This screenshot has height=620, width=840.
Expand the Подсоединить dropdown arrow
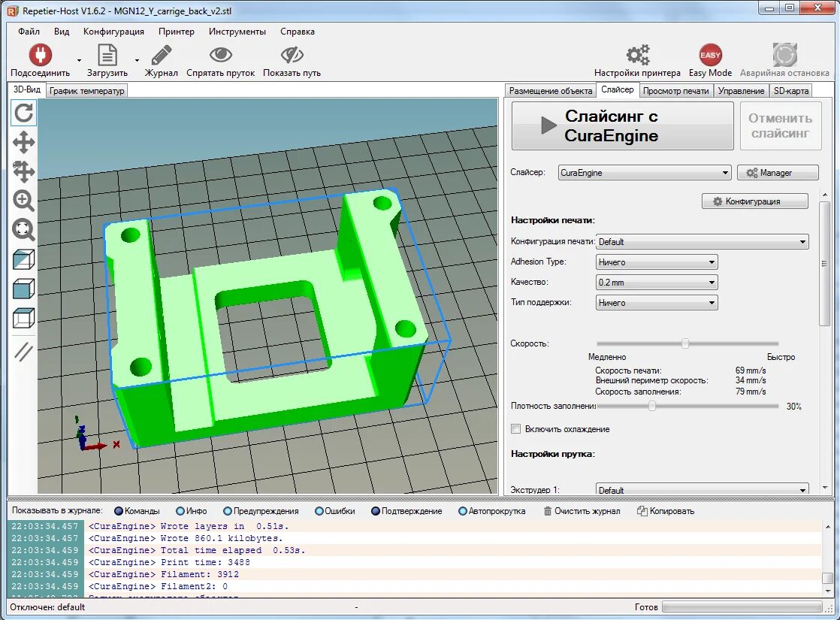[x=79, y=61]
